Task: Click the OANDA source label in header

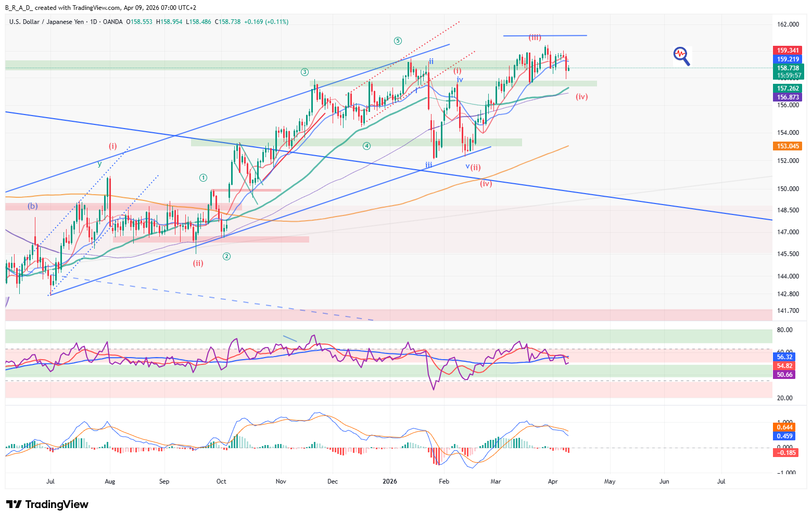Action: tap(112, 22)
